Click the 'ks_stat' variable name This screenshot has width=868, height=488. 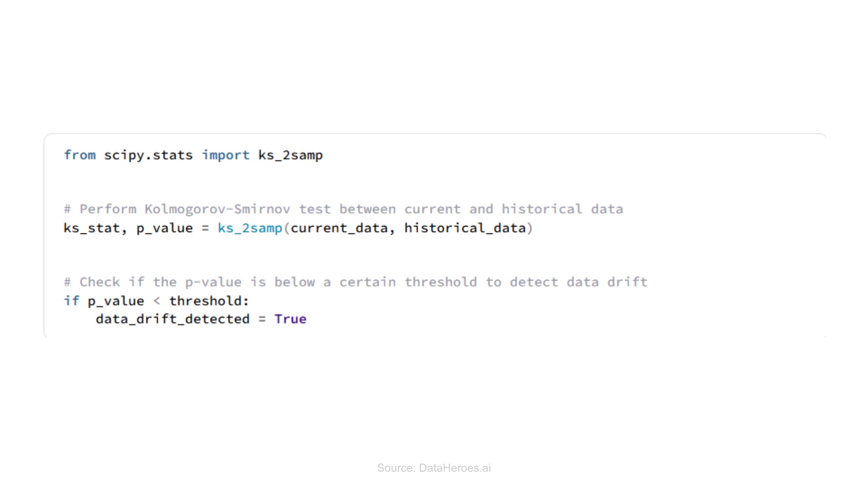point(92,228)
